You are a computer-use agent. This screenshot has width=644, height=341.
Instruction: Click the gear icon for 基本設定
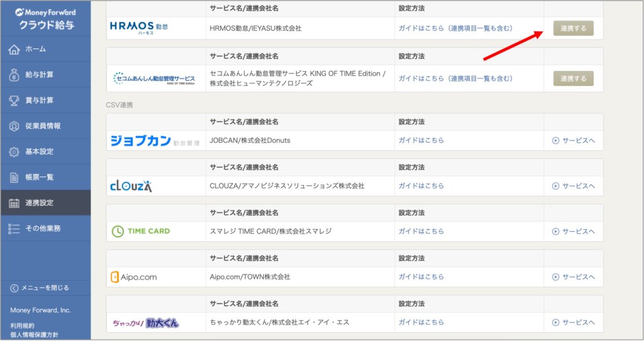tap(14, 152)
